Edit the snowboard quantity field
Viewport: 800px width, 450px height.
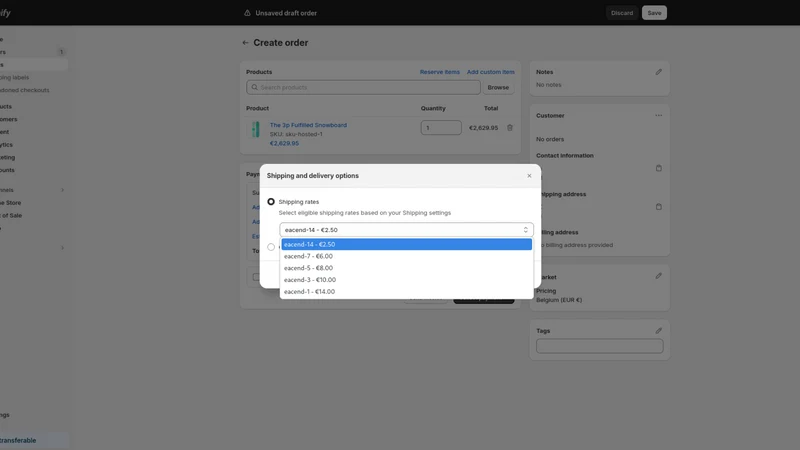tap(441, 128)
